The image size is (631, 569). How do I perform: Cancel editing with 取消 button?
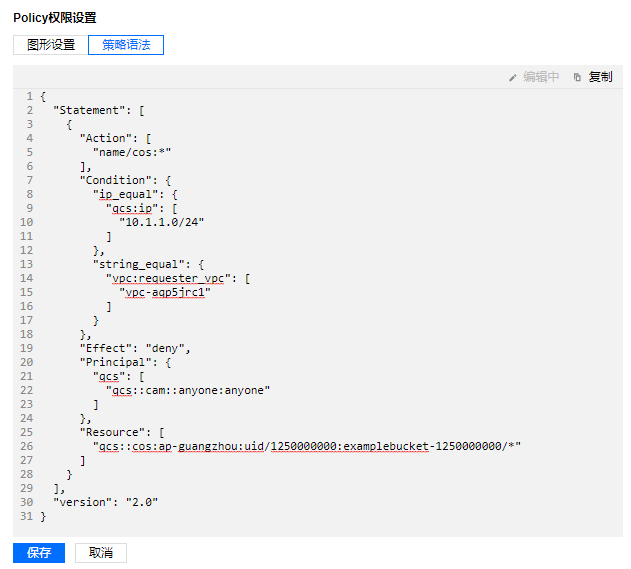(101, 553)
